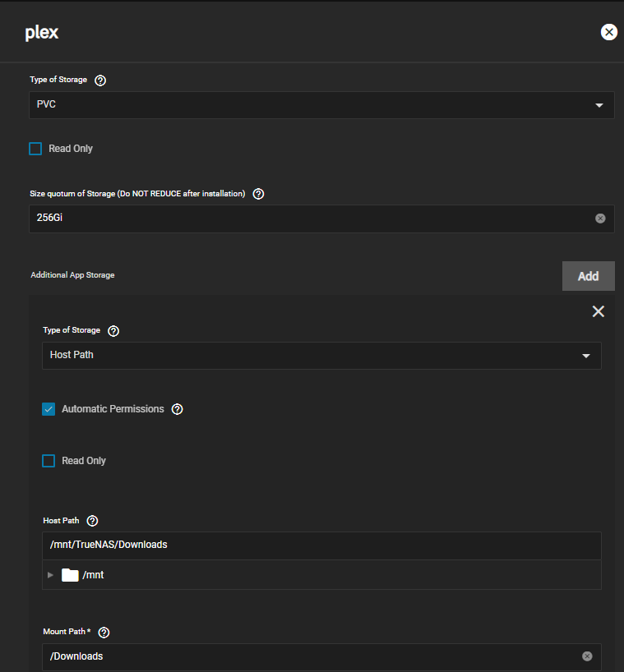Image resolution: width=624 pixels, height=672 pixels.
Task: Enable Read Only under PVC storage
Action: click(x=35, y=149)
